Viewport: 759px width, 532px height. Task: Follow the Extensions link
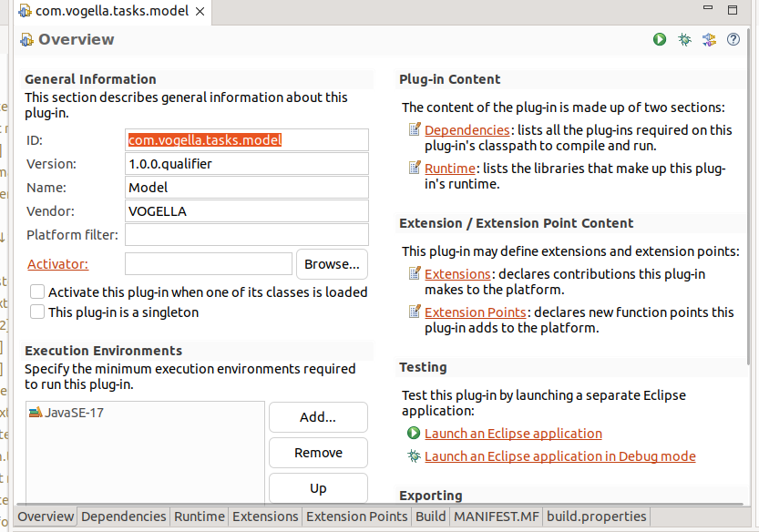[458, 274]
